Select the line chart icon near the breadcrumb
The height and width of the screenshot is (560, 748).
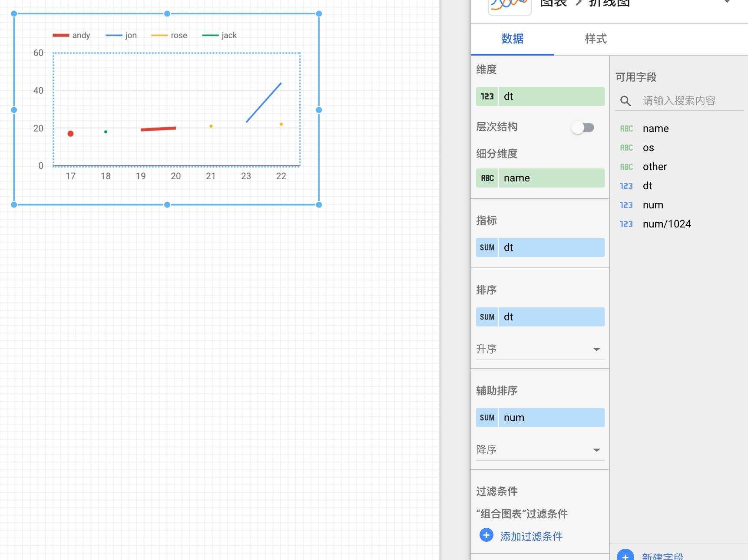pos(509,3)
